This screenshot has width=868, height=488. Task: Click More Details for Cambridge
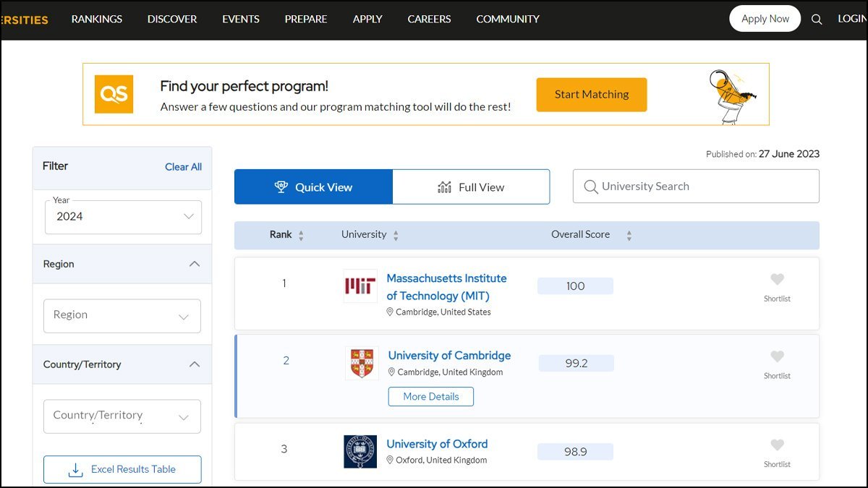pos(431,397)
